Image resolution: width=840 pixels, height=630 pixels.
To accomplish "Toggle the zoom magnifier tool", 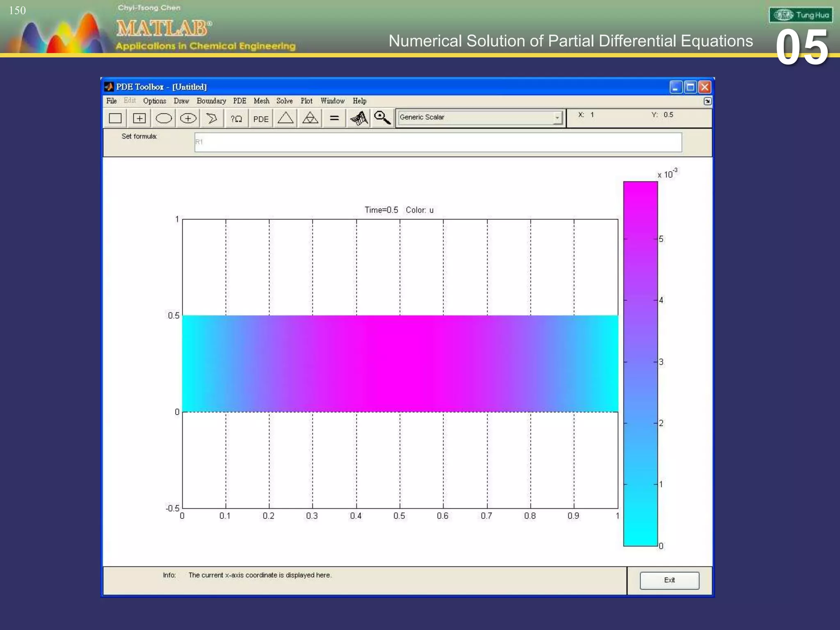I will click(x=383, y=119).
